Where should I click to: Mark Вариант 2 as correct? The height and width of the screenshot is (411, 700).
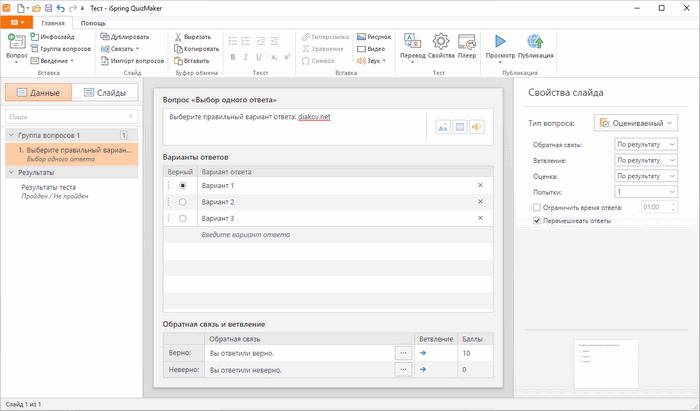[183, 202]
